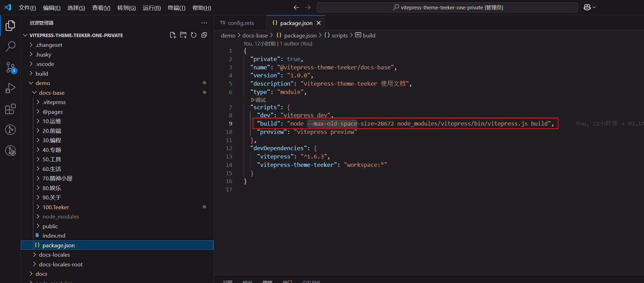Open Source Control view with badge
Screen dimensions: 644x283
click(x=11, y=67)
